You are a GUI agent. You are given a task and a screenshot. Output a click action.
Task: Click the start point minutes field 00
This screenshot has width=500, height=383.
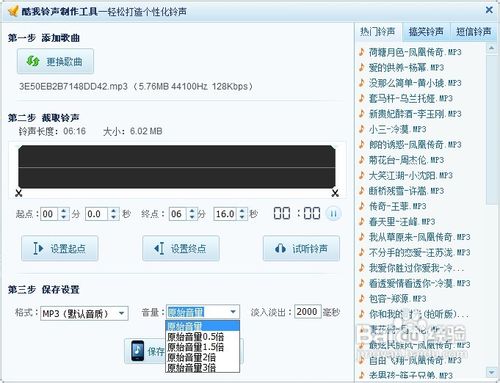click(x=49, y=214)
